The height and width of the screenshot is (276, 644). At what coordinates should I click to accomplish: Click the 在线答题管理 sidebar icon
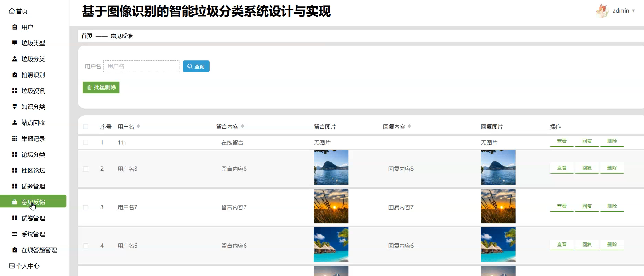(14, 250)
